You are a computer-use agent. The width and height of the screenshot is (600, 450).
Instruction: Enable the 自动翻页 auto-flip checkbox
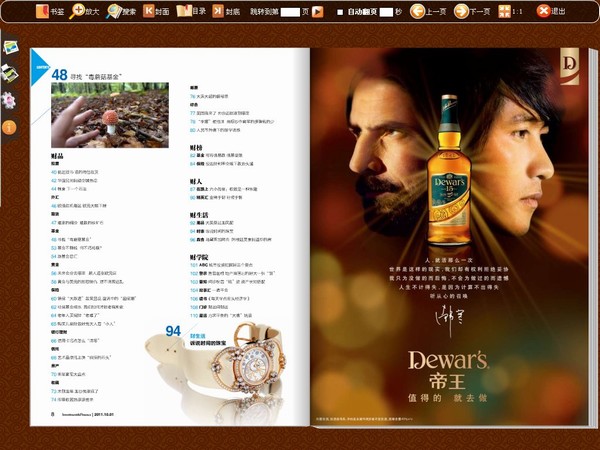[340, 12]
